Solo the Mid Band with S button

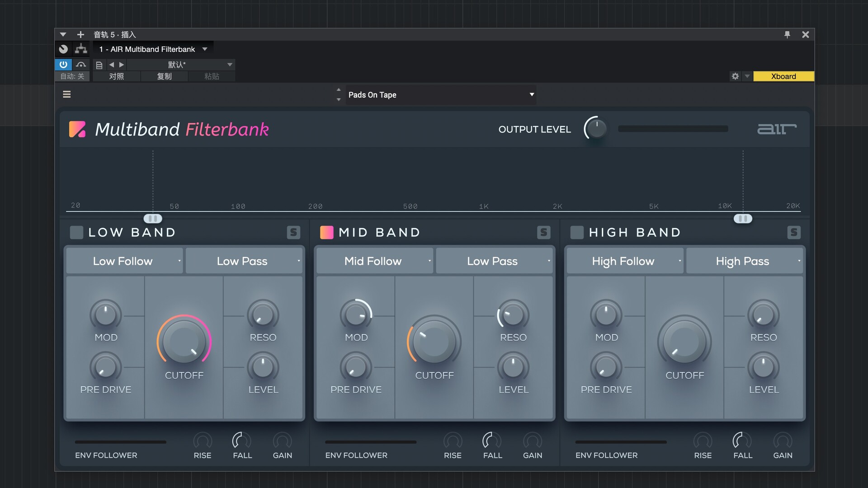[543, 232]
